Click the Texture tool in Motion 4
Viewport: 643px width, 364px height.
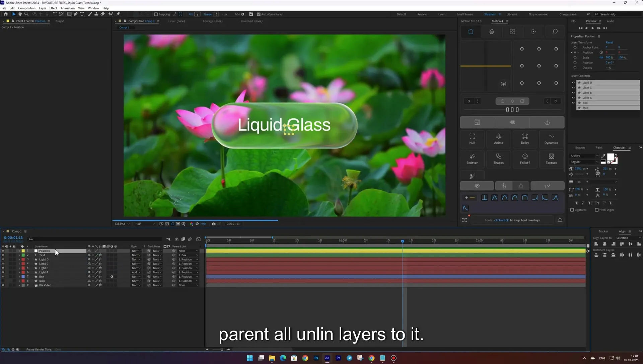(551, 159)
